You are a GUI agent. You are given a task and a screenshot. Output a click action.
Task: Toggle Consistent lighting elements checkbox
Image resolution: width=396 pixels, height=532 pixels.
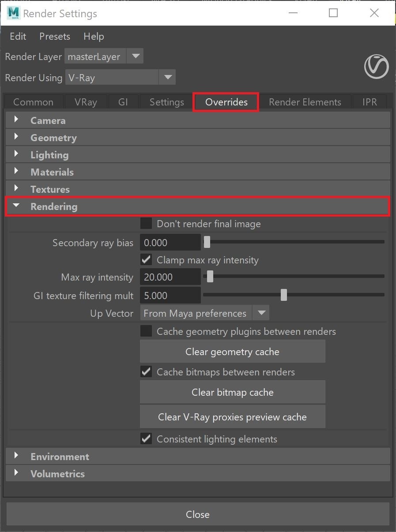tap(146, 438)
